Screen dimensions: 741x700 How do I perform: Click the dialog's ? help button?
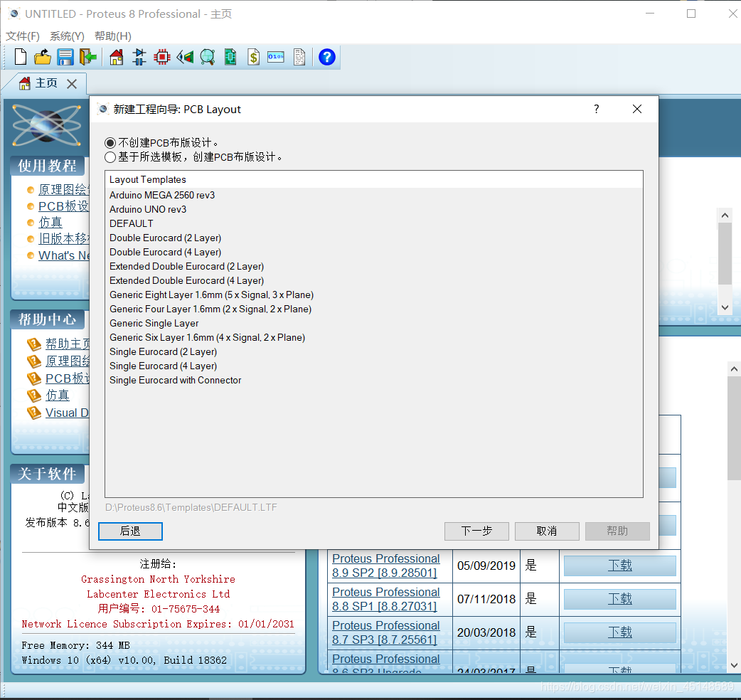click(x=597, y=109)
